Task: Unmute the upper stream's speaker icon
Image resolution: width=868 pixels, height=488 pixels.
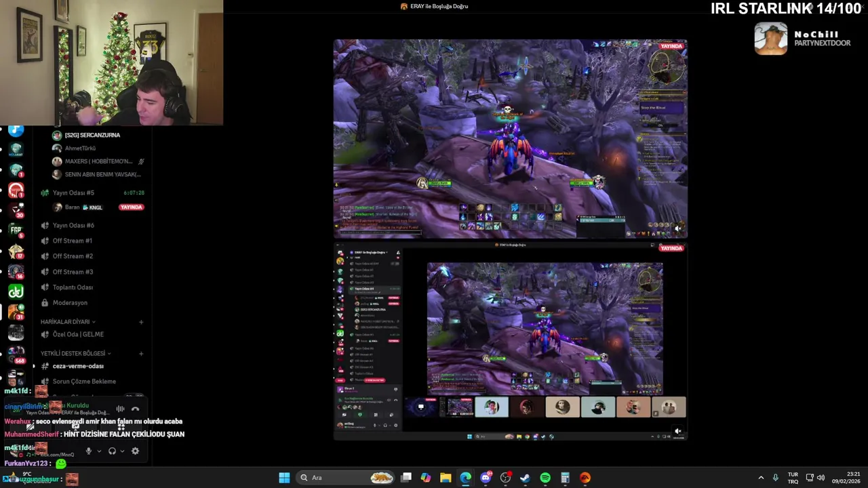Action: tap(678, 228)
